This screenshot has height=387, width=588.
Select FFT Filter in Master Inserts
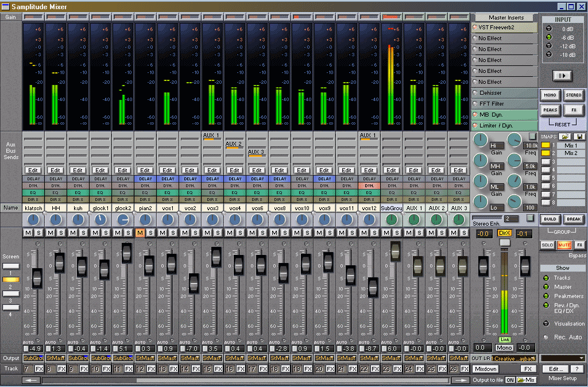[x=504, y=103]
